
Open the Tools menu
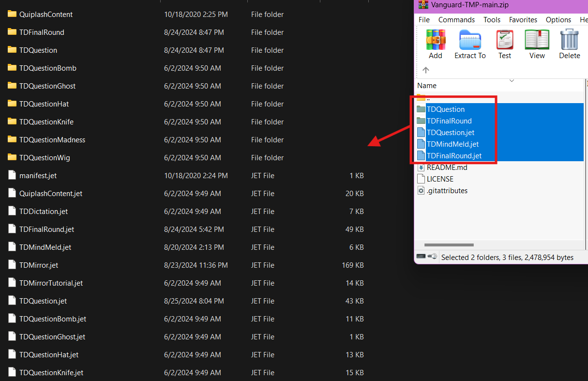point(492,20)
